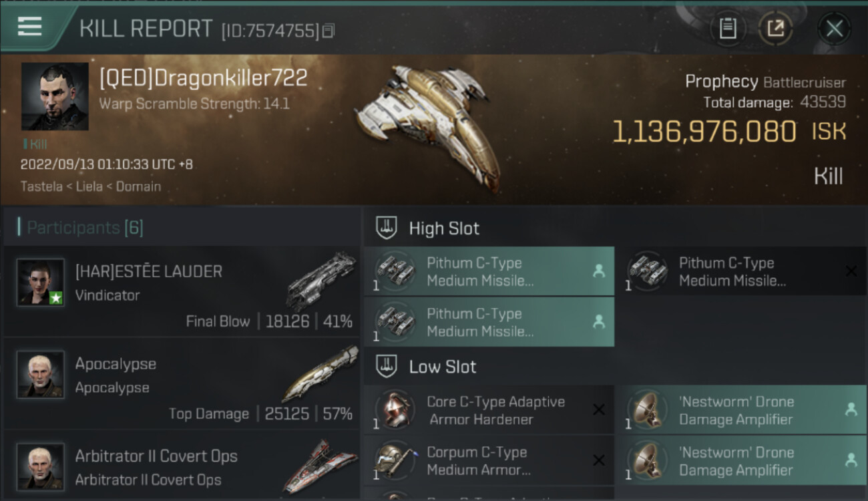
Task: Click the clipboard icon in the header
Action: (727, 29)
